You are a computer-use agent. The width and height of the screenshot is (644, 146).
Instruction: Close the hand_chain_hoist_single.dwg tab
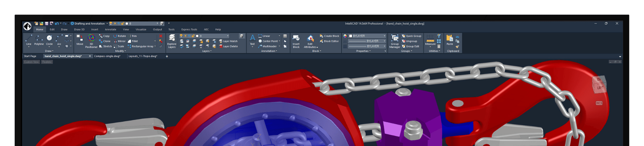coord(90,56)
